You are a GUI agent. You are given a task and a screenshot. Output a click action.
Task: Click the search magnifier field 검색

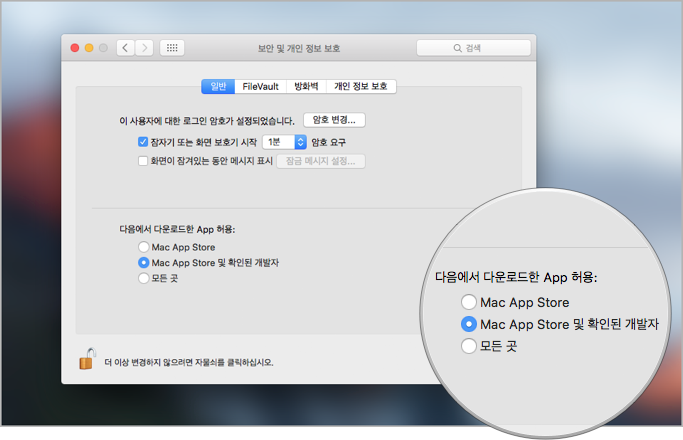pyautogui.click(x=473, y=48)
